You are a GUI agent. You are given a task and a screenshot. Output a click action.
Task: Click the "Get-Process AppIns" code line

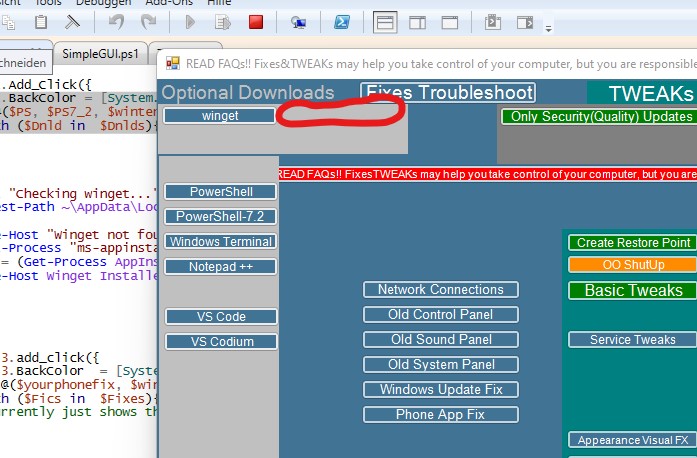[78, 262]
